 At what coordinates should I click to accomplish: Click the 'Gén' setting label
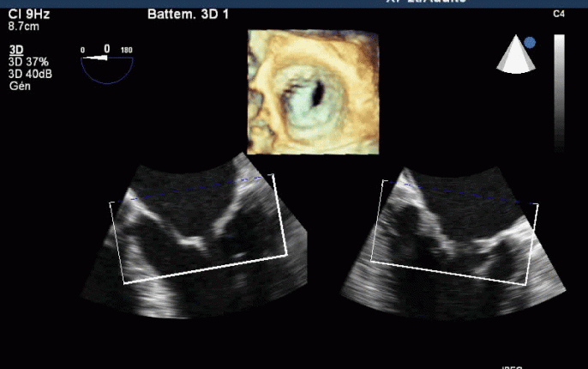[x=20, y=86]
